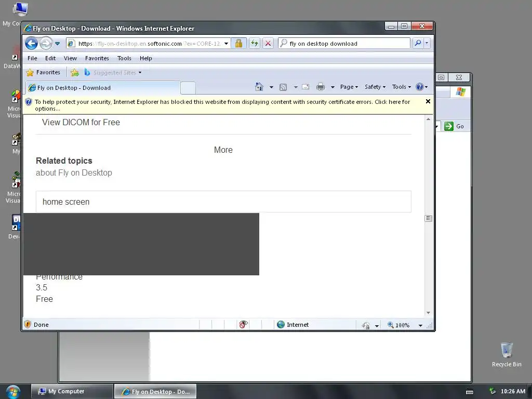
Task: Open the Help menu
Action: coord(146,58)
